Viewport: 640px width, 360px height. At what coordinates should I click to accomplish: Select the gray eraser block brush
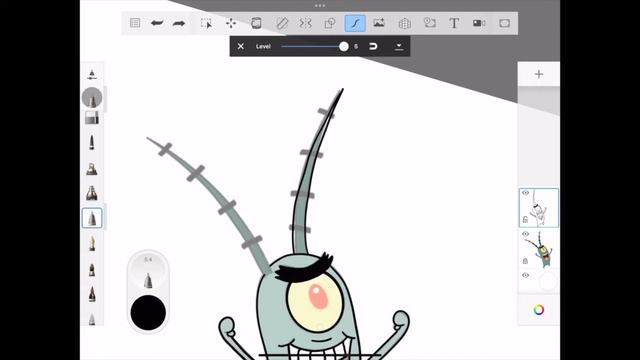pyautogui.click(x=92, y=118)
